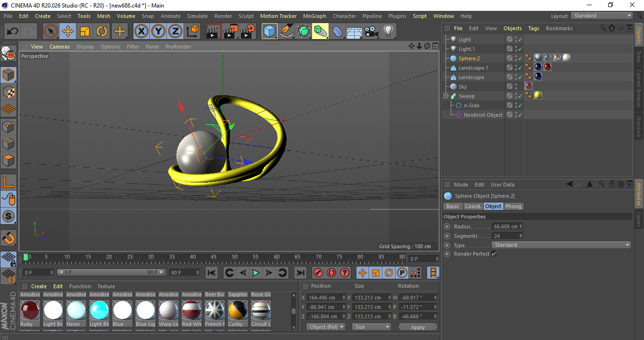
Task: Click Render View clapperboard icon
Action: coord(214,32)
